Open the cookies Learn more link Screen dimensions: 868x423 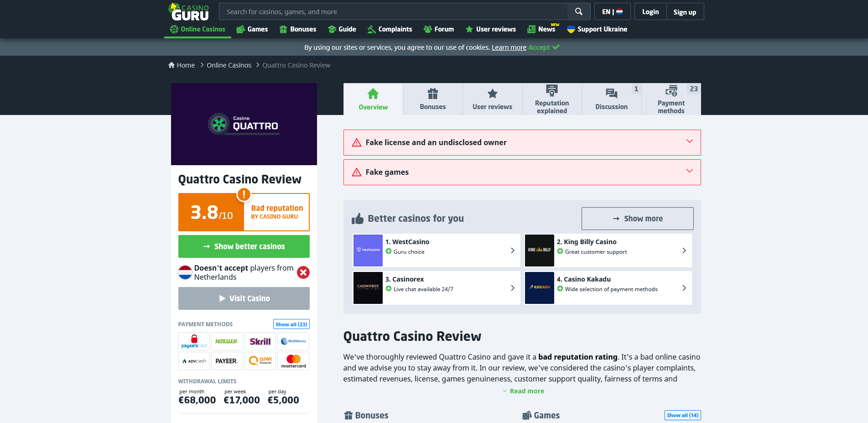[x=509, y=47]
